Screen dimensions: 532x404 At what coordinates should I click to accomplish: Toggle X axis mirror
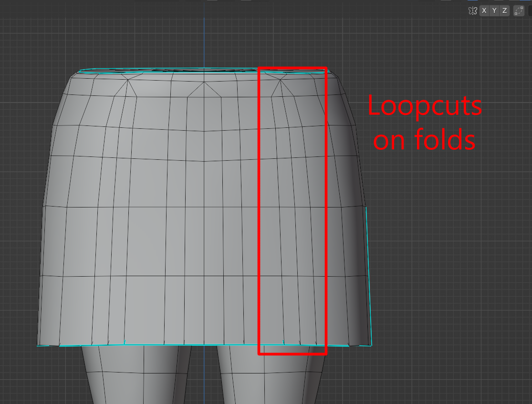[x=484, y=10]
